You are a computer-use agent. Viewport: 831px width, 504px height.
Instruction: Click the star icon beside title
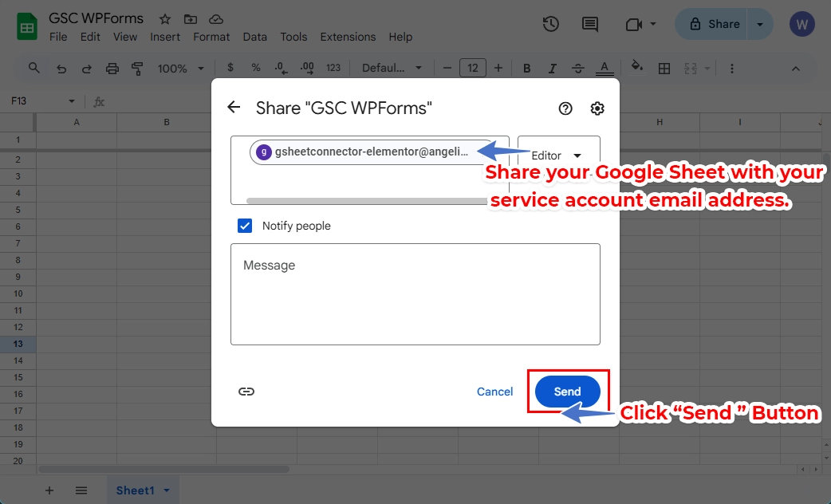(165, 18)
